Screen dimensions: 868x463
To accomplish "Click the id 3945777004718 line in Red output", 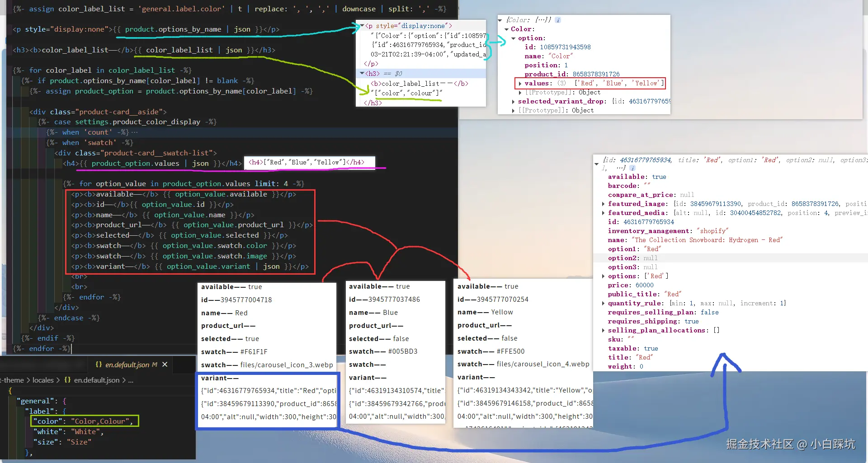I will (x=236, y=300).
